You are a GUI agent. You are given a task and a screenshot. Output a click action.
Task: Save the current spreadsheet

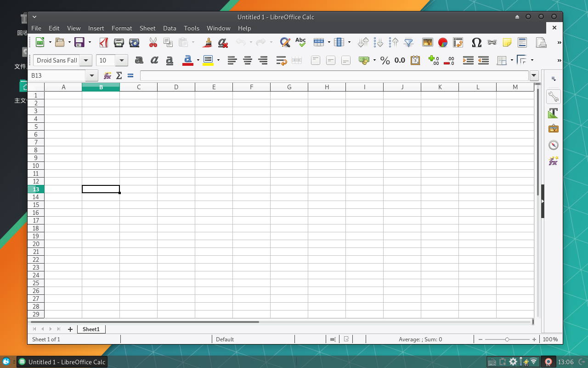[x=79, y=42]
